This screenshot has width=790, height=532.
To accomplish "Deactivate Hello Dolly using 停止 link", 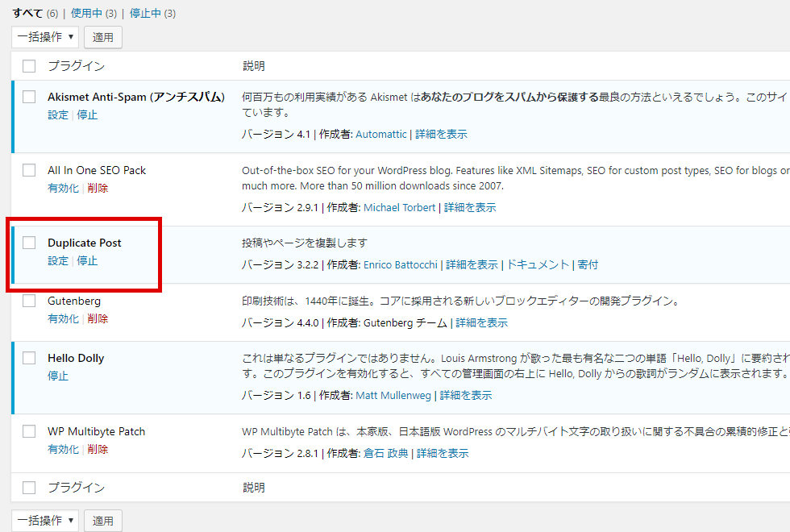I will coord(58,376).
